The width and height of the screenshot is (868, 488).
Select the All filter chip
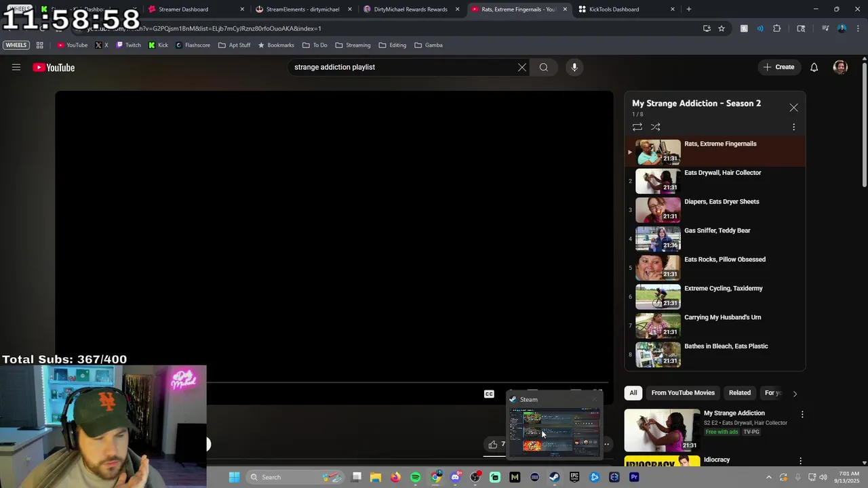coord(633,393)
